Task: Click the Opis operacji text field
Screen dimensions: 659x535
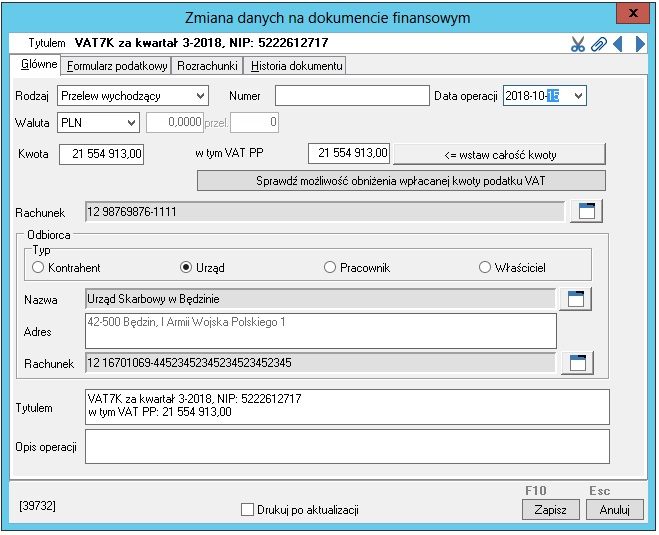Action: click(346, 447)
